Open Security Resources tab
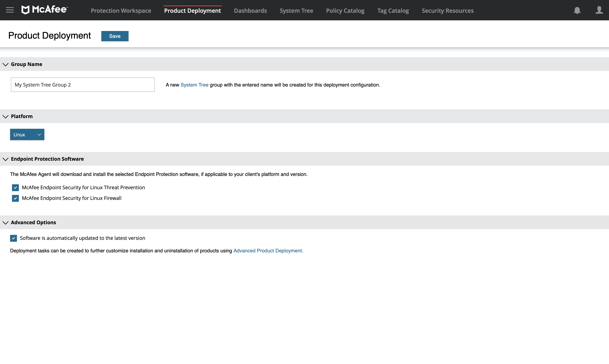The height and width of the screenshot is (364, 609). coord(447,10)
